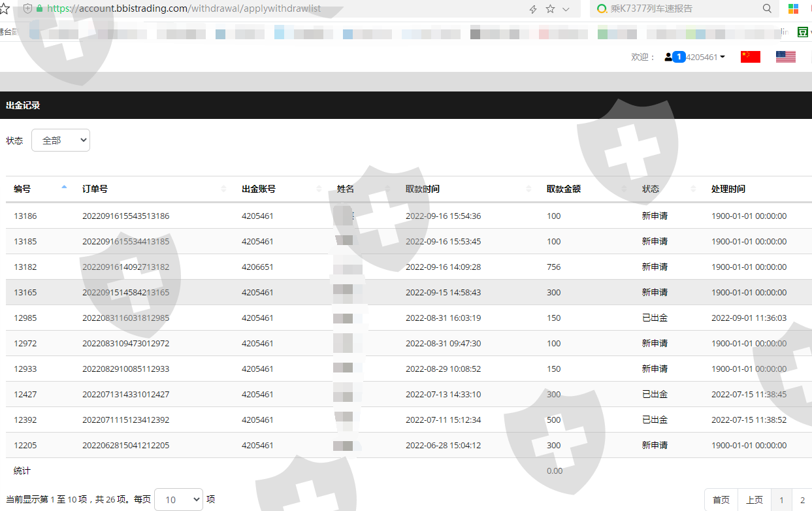Open the rows-per-page dropdown showing 10
This screenshot has width=812, height=511.
pos(178,499)
